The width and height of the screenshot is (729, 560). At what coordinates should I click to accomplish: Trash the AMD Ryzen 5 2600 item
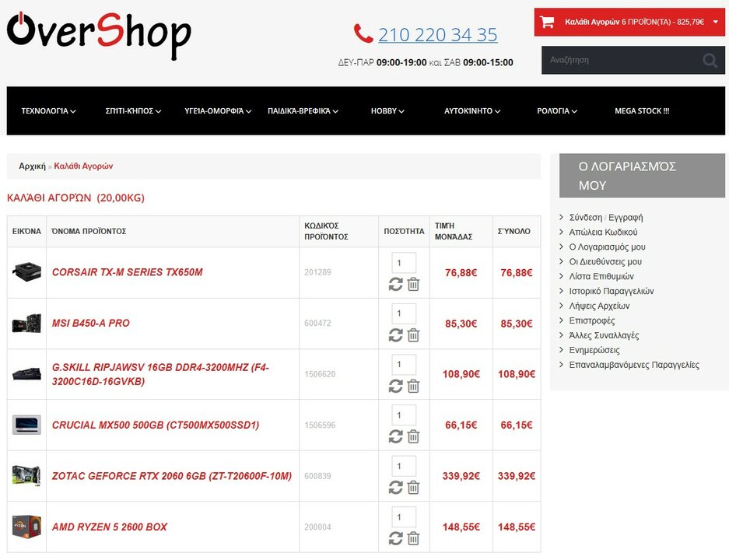click(413, 538)
